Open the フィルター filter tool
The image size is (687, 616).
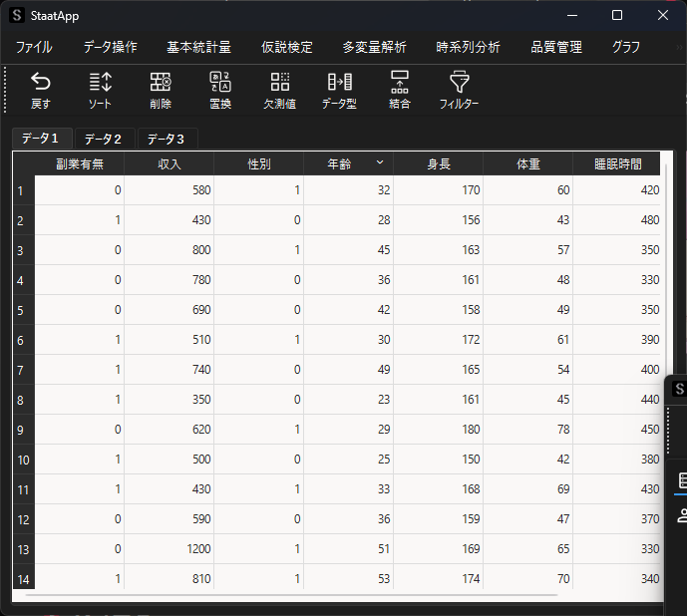click(460, 83)
